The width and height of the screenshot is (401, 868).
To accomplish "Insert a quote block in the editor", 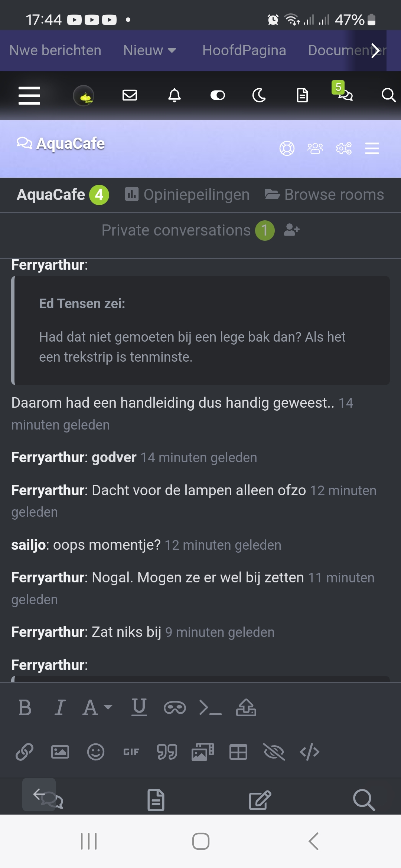I will click(166, 752).
